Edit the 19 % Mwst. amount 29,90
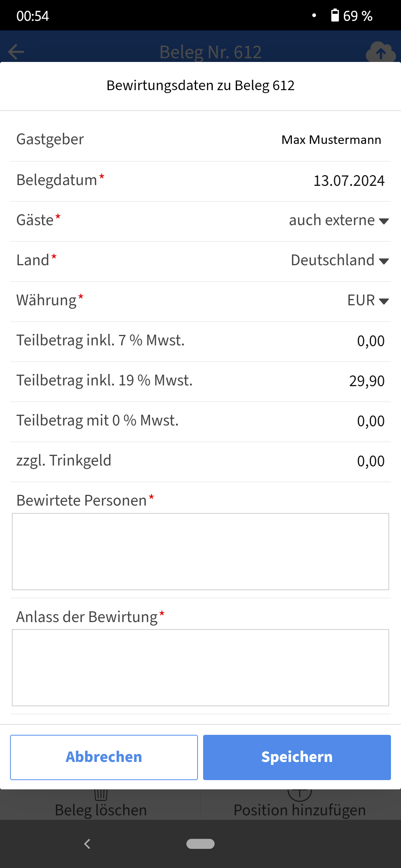 coord(366,381)
